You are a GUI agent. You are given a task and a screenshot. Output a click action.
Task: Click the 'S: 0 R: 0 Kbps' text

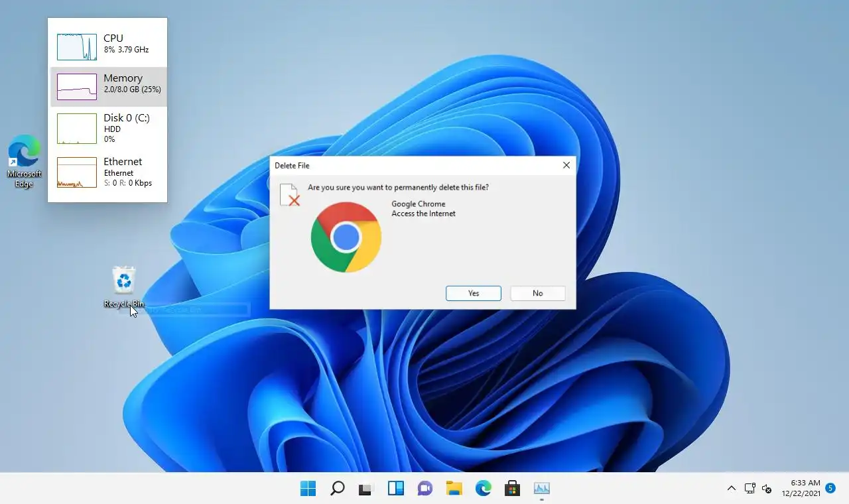click(128, 183)
